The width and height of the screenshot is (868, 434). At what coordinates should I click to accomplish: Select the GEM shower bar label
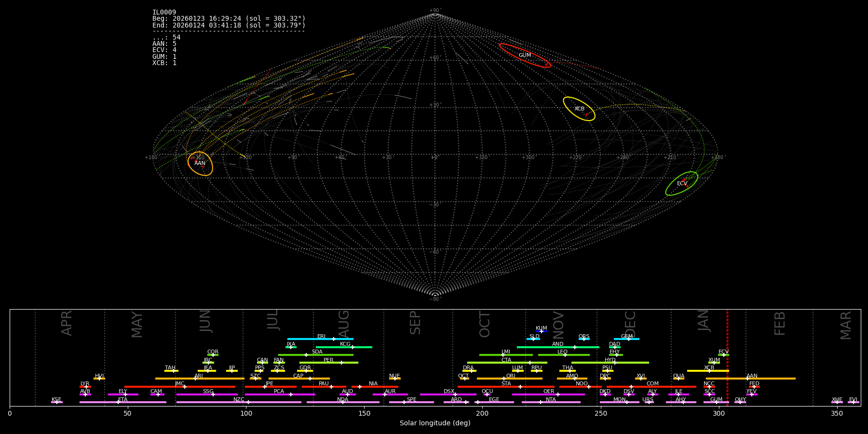click(x=627, y=337)
